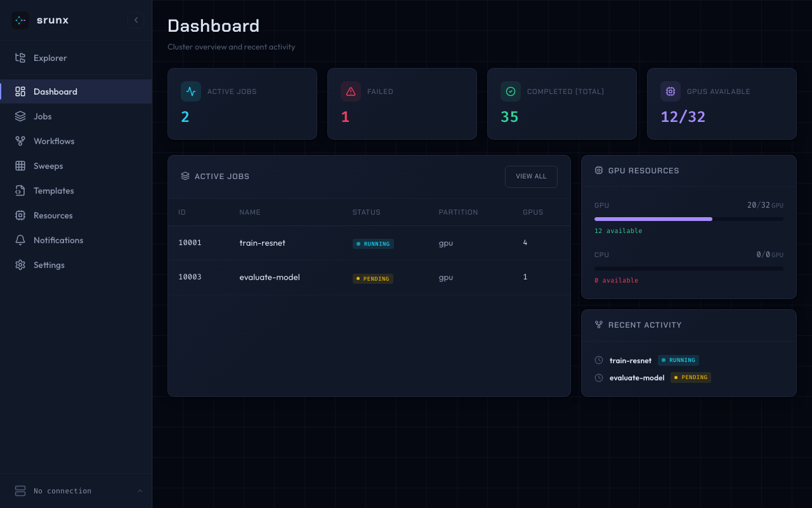Open the Explorer tree icon
Screen dimensions: 812x508
tap(20, 58)
